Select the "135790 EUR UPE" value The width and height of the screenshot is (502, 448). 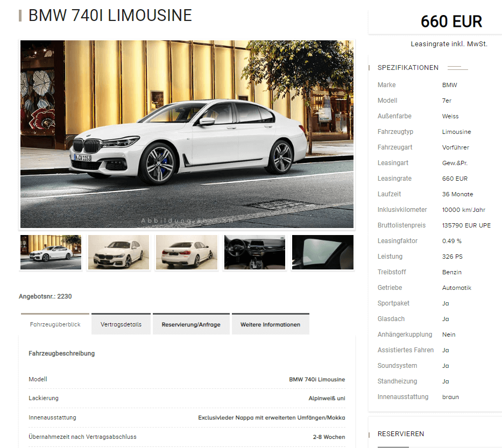[x=466, y=225]
